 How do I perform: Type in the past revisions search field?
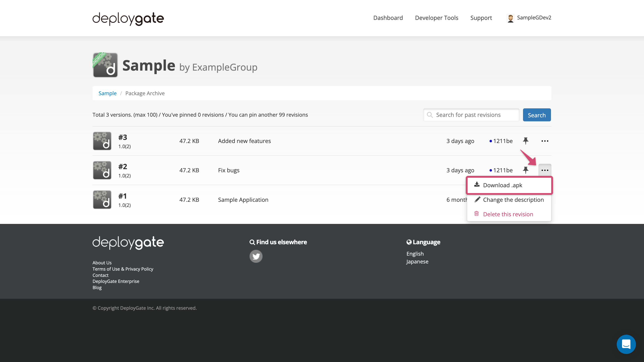(472, 115)
